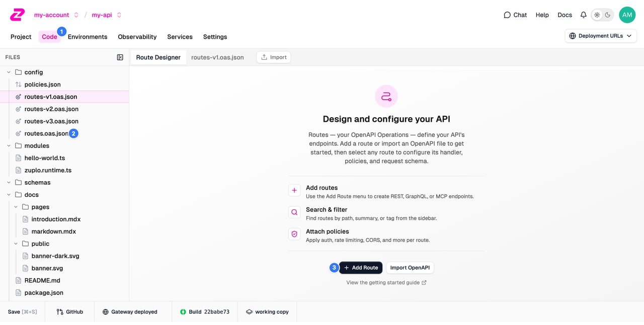Expand the schemas folder

9,183
